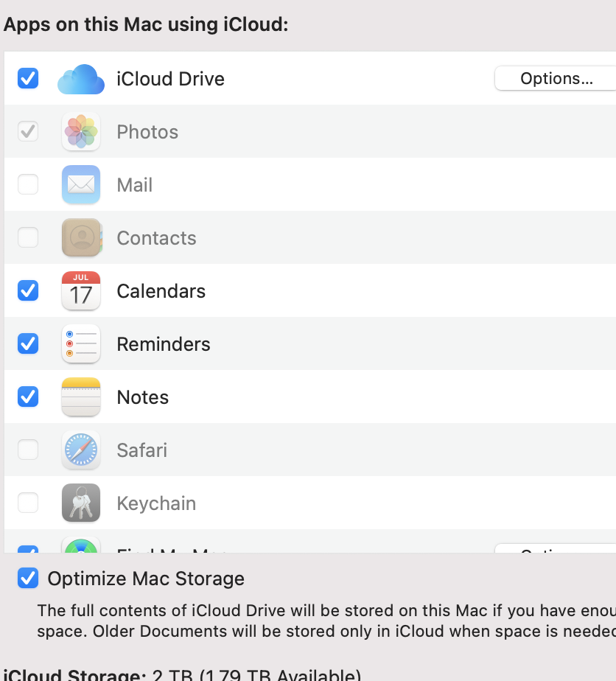Uncheck the Reminders checkbox
Screen dimensions: 616x681
(28, 344)
